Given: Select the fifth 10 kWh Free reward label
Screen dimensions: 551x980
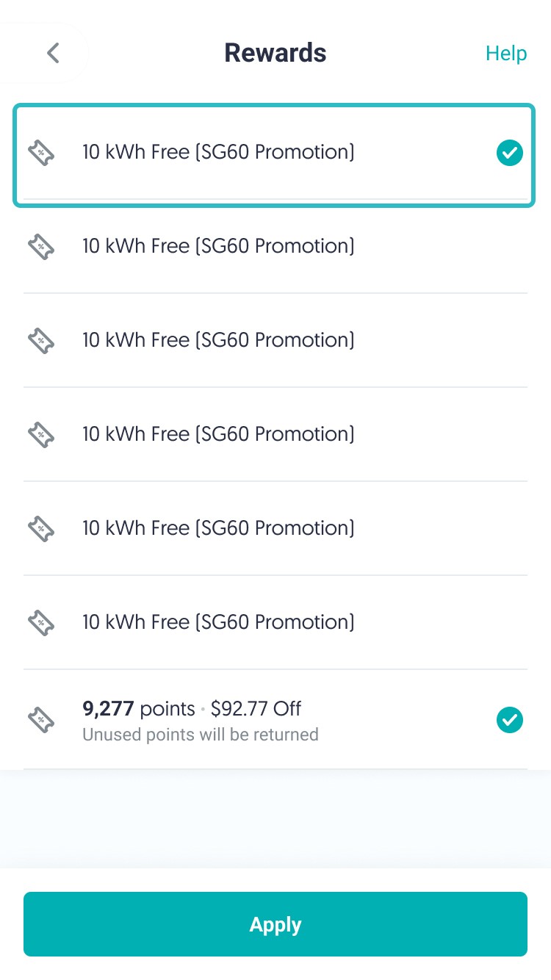Looking at the screenshot, I should (x=218, y=528).
